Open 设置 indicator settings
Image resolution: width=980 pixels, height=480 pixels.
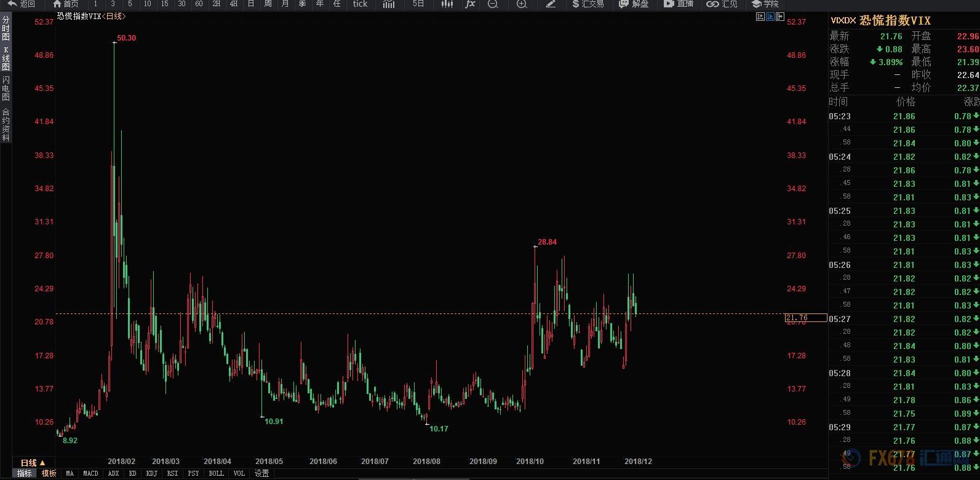coord(261,473)
